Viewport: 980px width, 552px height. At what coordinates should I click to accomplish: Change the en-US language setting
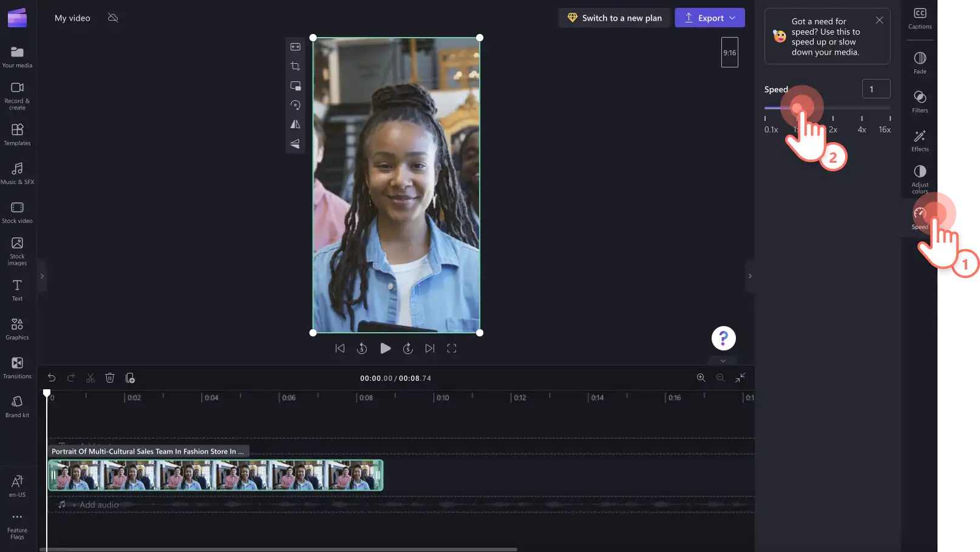[17, 486]
